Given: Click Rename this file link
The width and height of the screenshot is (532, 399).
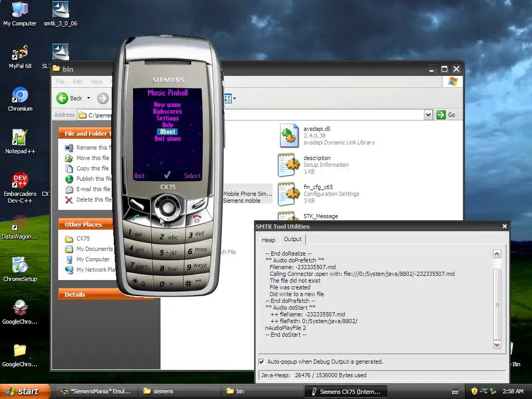Looking at the screenshot, I should click(x=88, y=148).
